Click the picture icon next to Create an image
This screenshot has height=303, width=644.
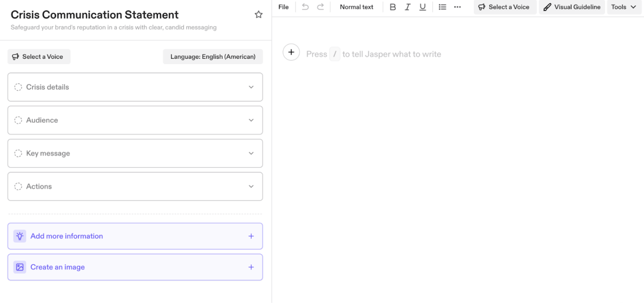20,267
